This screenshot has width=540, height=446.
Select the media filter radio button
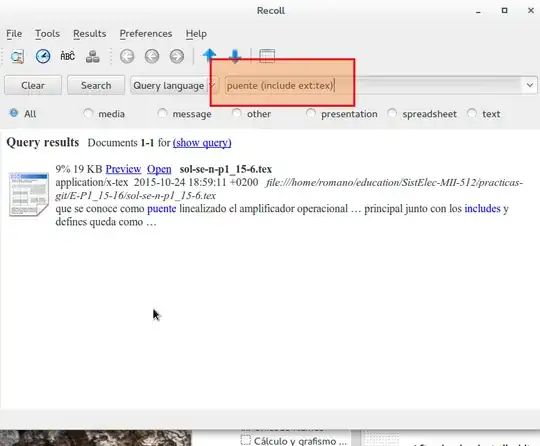pos(88,113)
